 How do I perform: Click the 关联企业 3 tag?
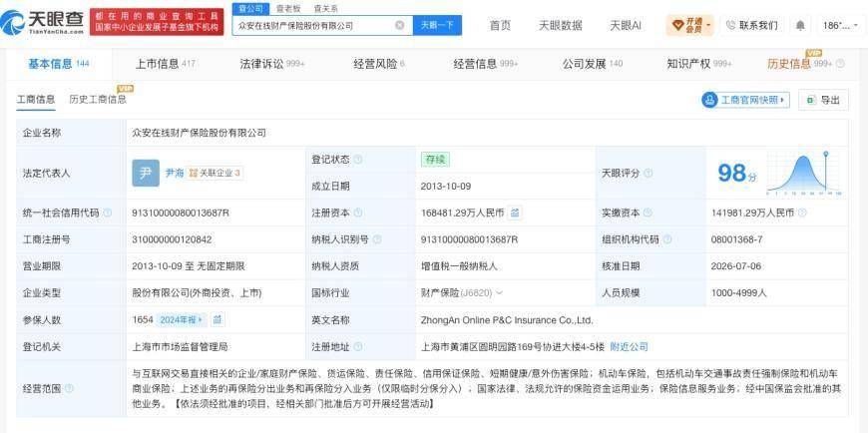[215, 174]
